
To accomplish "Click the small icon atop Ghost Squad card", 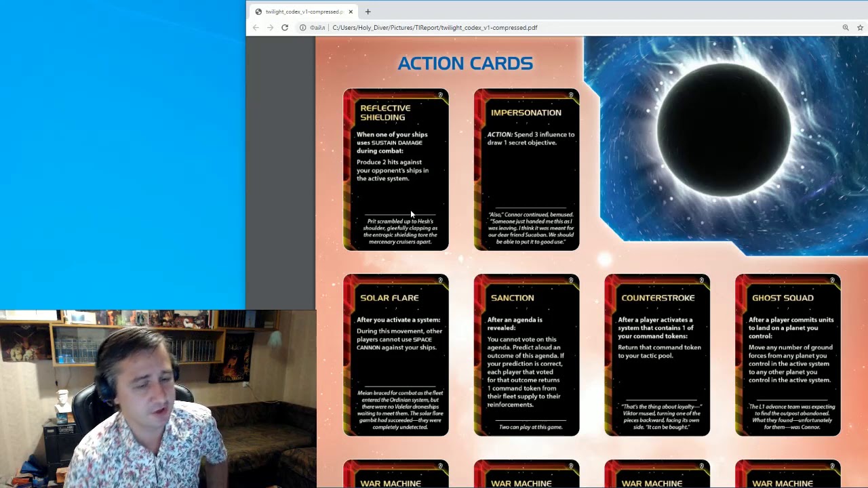I will (832, 281).
